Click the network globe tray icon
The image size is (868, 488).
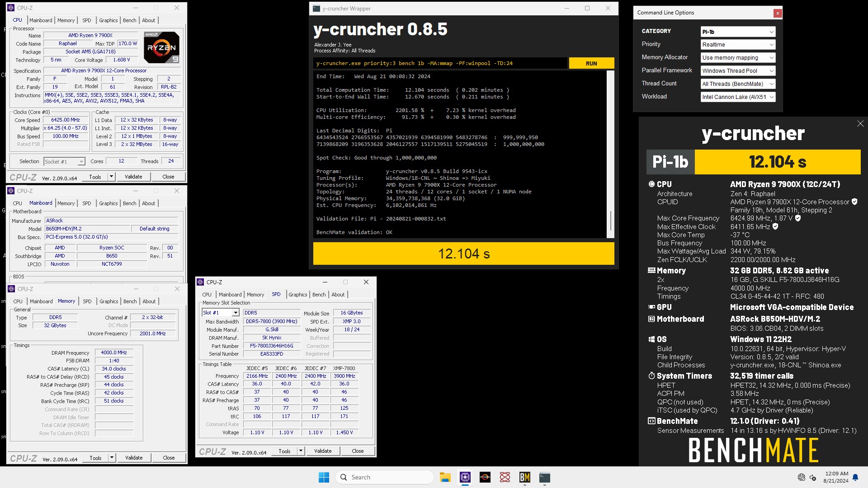point(802,477)
